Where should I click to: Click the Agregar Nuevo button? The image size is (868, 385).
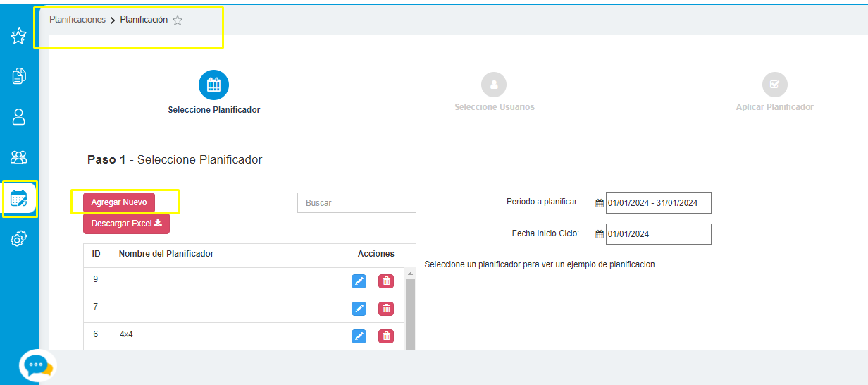[x=119, y=202]
